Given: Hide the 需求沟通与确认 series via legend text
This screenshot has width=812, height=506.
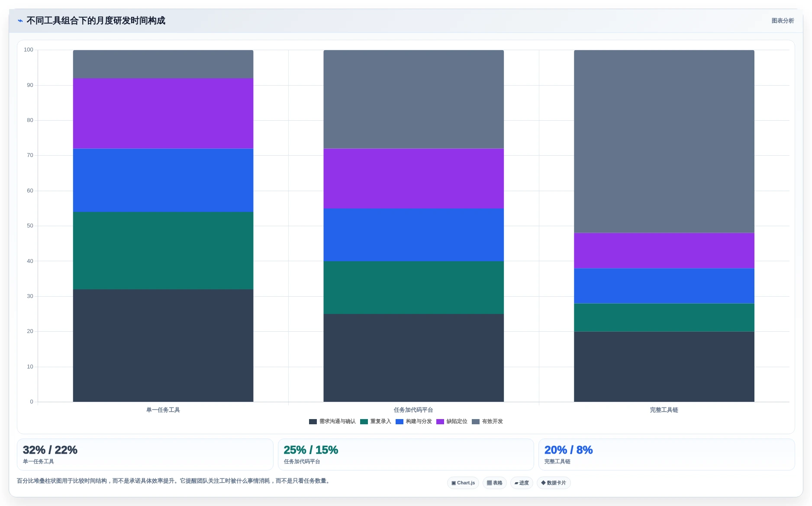Looking at the screenshot, I should click(338, 422).
